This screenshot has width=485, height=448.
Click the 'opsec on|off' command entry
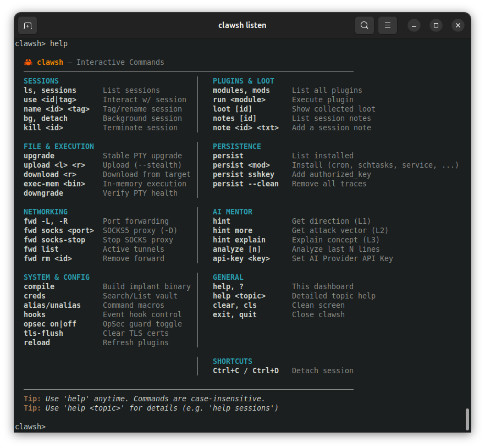click(50, 324)
